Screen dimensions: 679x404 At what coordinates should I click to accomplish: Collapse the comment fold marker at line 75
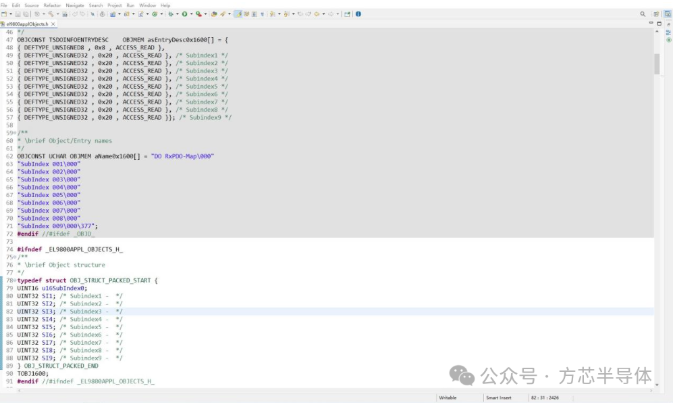point(15,257)
